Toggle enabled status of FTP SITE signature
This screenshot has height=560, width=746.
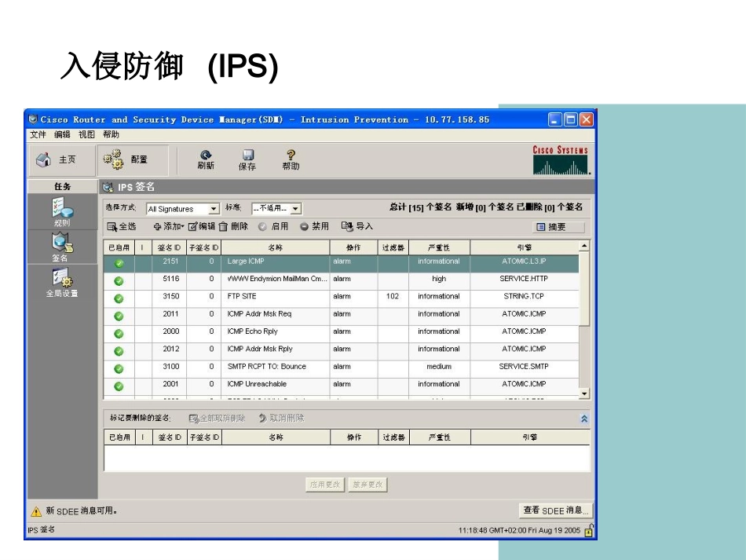(x=119, y=298)
